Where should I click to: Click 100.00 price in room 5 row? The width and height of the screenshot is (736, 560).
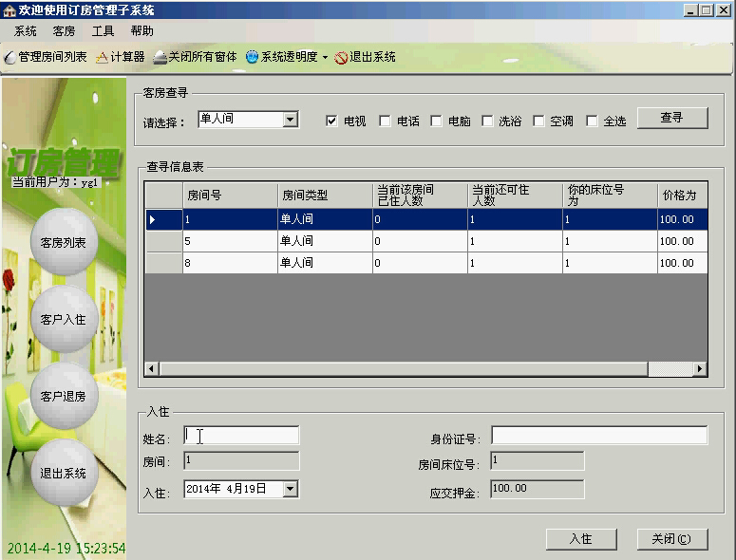[x=683, y=241]
